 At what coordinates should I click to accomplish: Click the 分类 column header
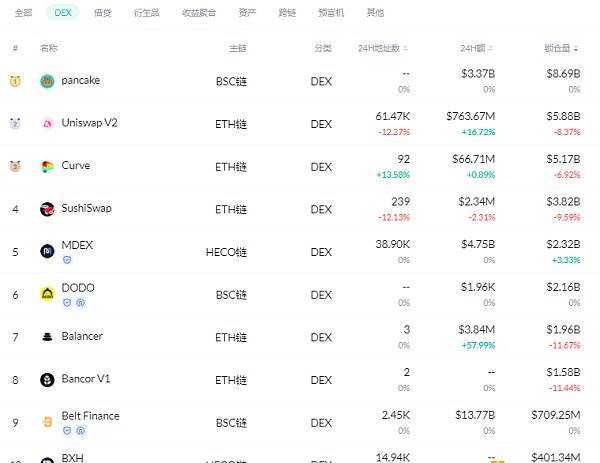pos(323,48)
